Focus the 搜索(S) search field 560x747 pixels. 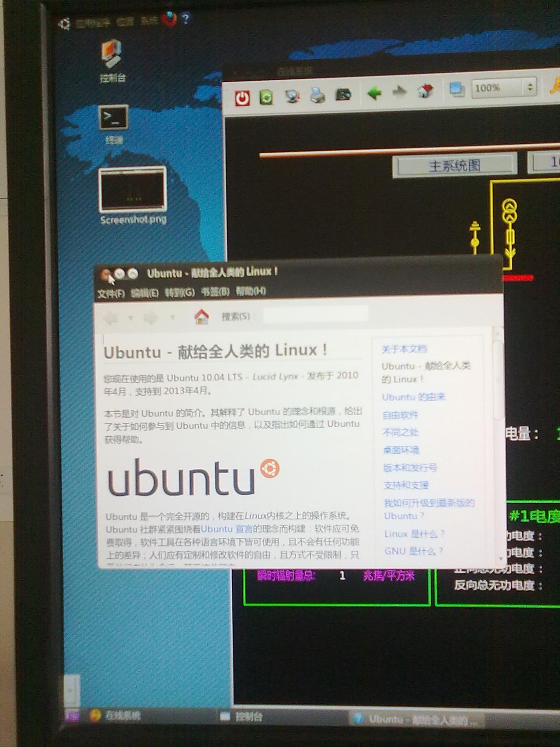pyautogui.click(x=316, y=314)
